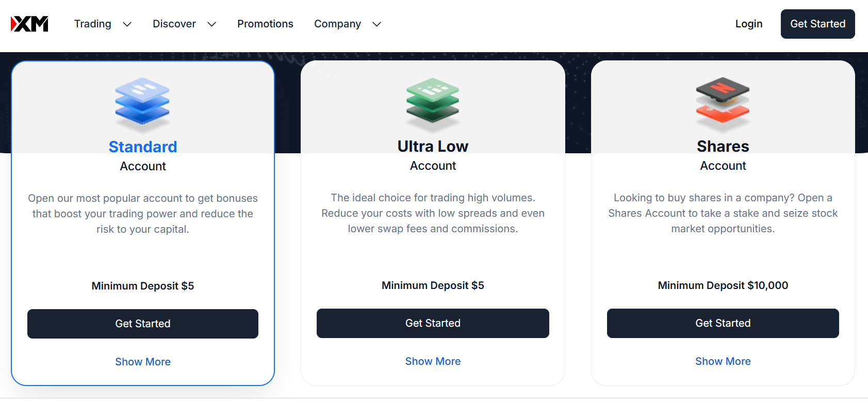Get started with the Ultra Low Account
This screenshot has width=868, height=401.
tap(433, 323)
